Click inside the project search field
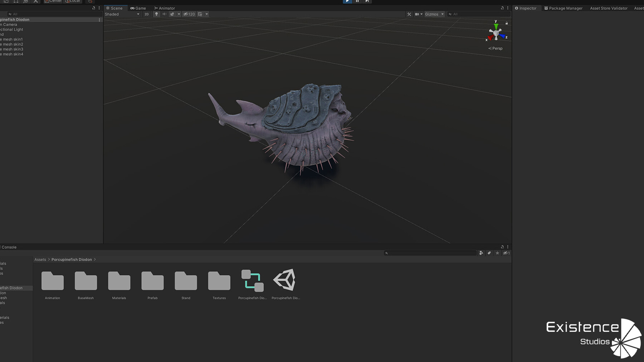 429,253
